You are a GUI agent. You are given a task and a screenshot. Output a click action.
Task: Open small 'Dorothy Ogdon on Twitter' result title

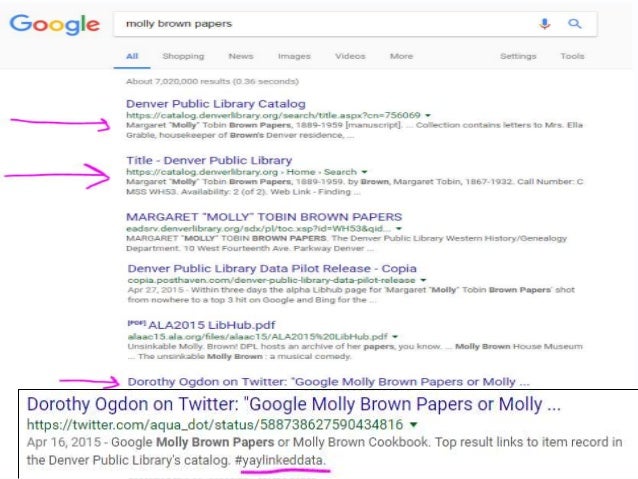(328, 382)
